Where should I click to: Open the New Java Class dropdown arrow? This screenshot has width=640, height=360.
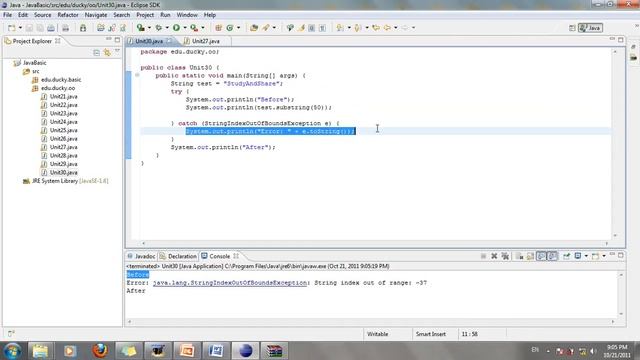[238, 28]
